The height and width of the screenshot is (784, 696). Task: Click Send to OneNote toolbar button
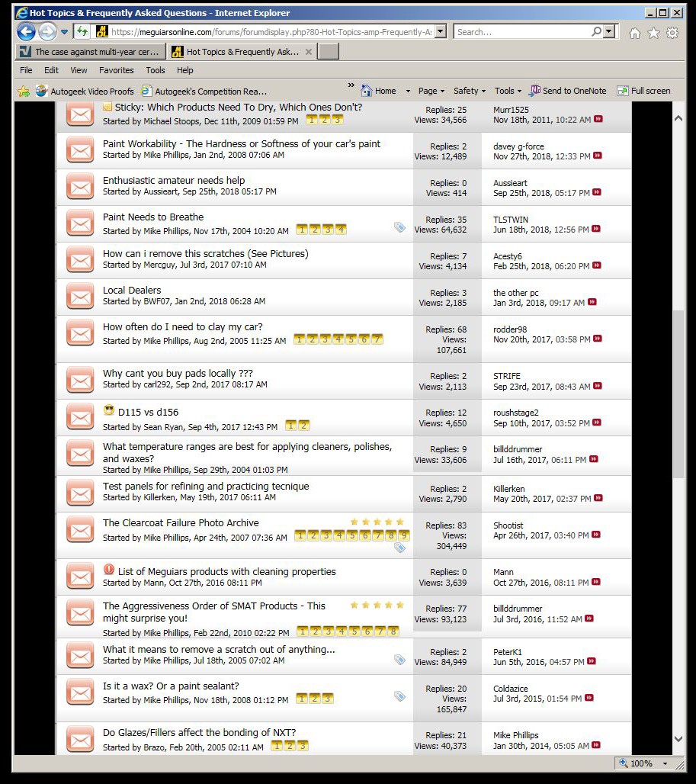click(x=568, y=91)
